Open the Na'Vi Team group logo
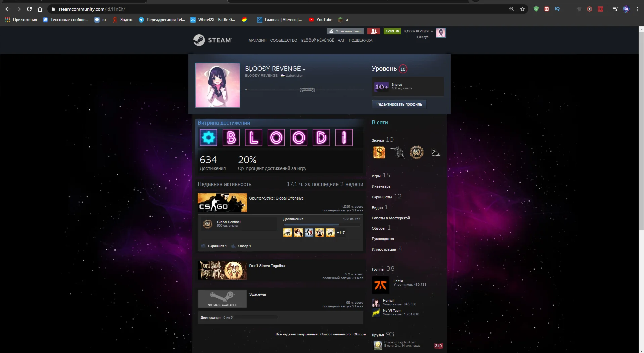The image size is (644, 353). [x=376, y=313]
